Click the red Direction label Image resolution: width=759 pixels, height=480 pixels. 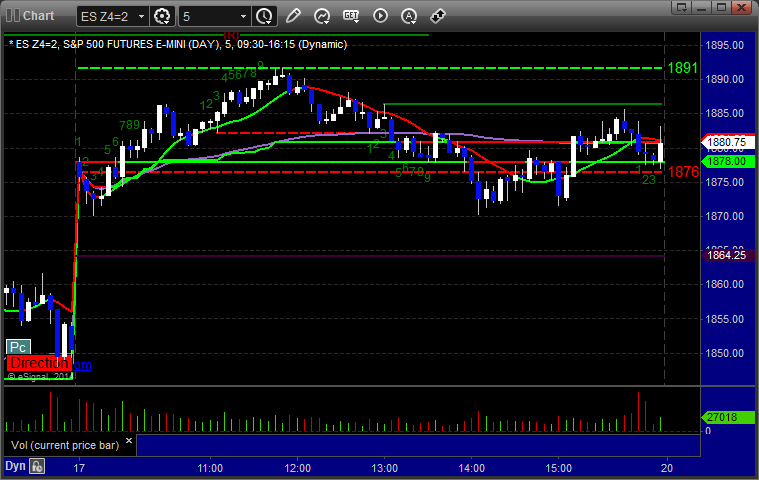(39, 363)
